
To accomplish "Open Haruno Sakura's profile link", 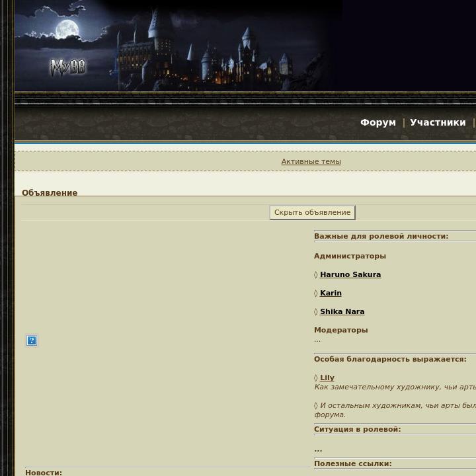I will click(x=350, y=274).
